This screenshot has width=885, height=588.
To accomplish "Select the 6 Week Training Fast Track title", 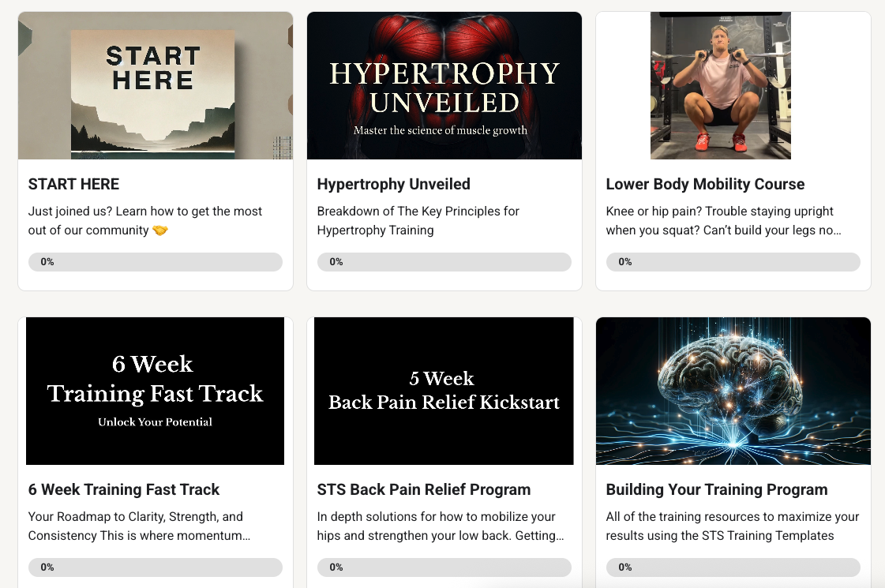I will (x=124, y=489).
